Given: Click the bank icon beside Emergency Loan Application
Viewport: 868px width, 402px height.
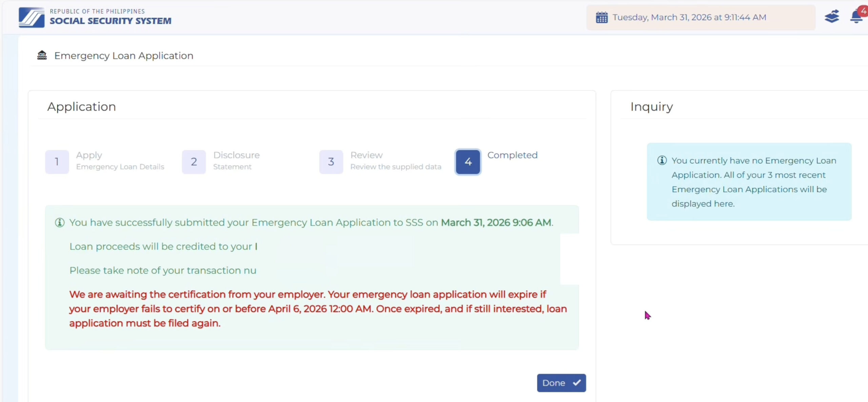Looking at the screenshot, I should point(42,55).
